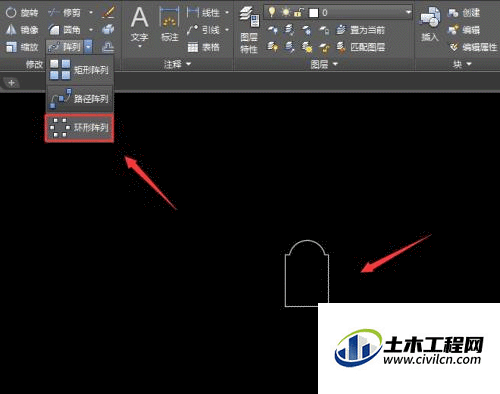Screen dimensions: 500x394
Task: Click the Insert block (插入) icon
Action: [x=430, y=25]
